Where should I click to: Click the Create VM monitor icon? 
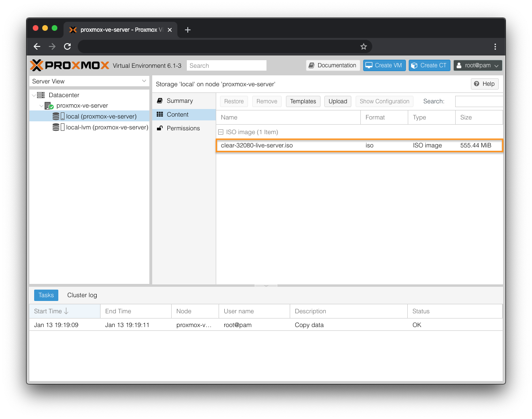coord(369,65)
